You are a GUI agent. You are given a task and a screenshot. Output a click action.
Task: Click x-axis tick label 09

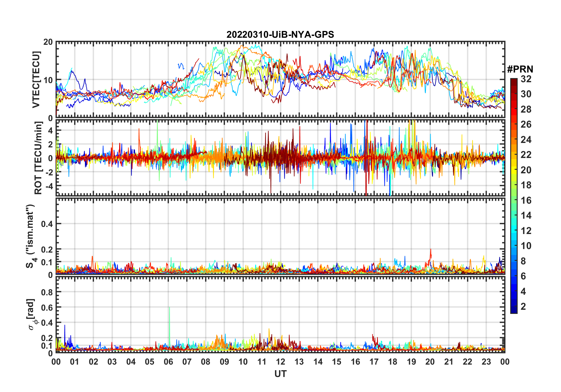(224, 362)
